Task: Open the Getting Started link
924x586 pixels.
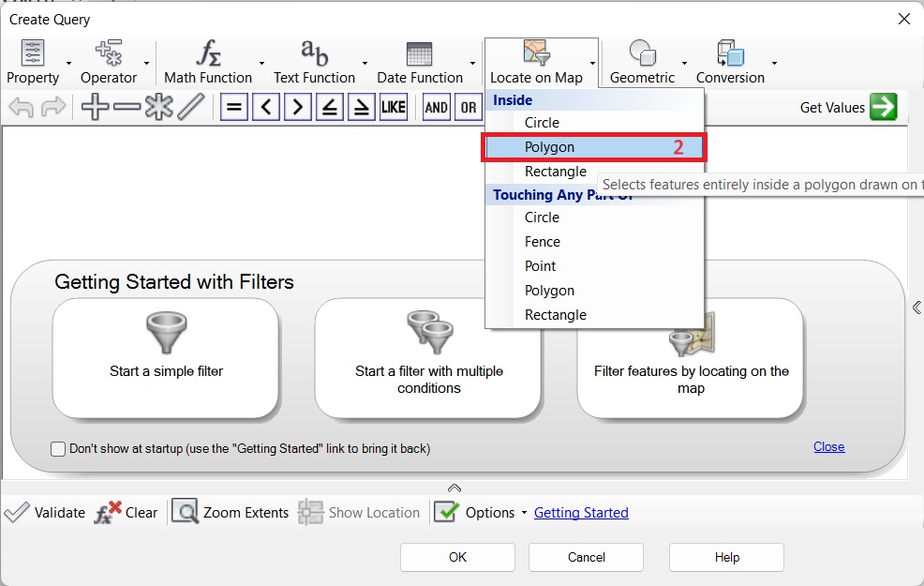Action: (x=581, y=513)
